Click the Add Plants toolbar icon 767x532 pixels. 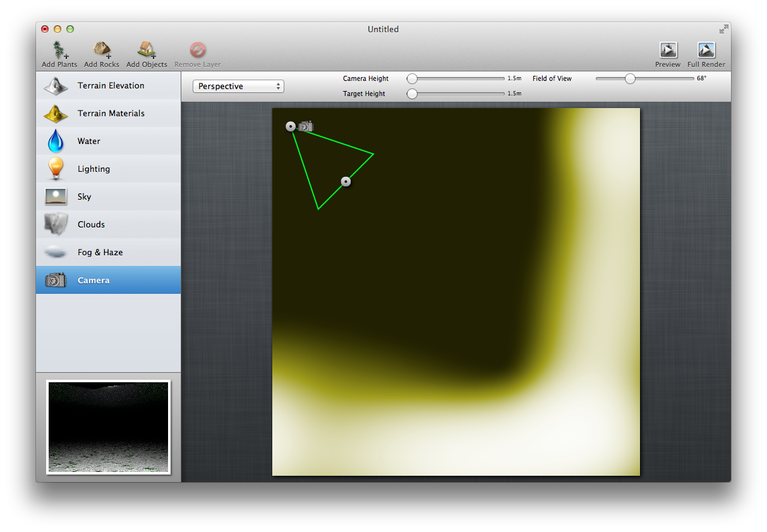coord(59,50)
